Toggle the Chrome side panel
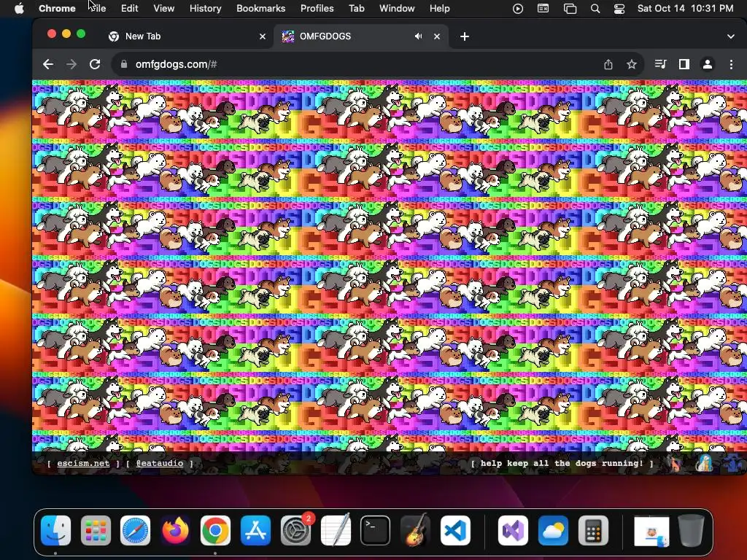The width and height of the screenshot is (747, 560). [684, 64]
